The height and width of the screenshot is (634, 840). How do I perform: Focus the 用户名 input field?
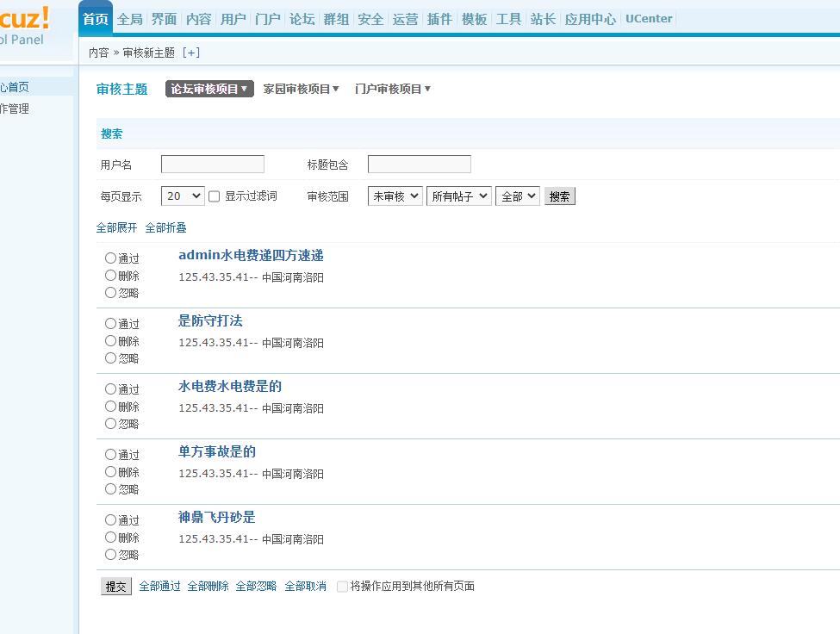[213, 165]
